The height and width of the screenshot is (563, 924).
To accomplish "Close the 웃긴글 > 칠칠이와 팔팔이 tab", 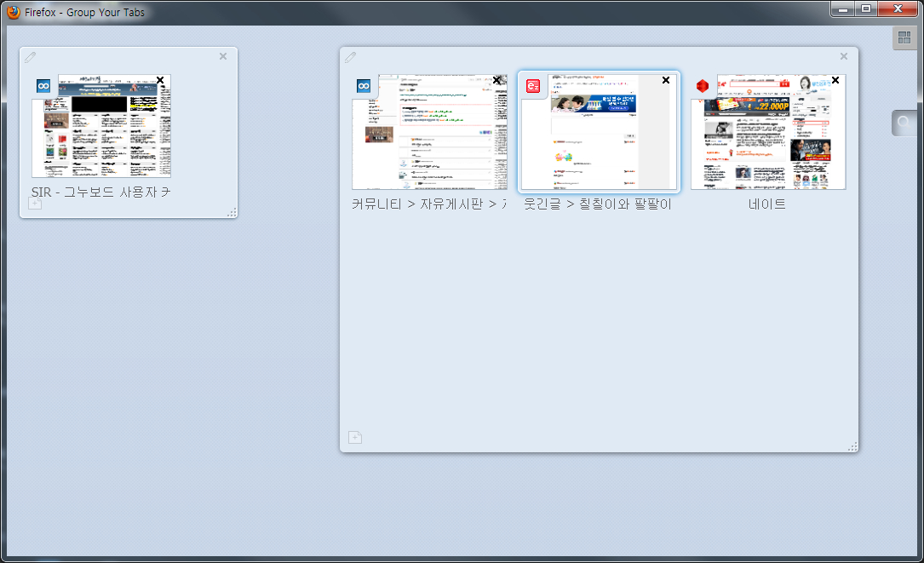I will (666, 80).
